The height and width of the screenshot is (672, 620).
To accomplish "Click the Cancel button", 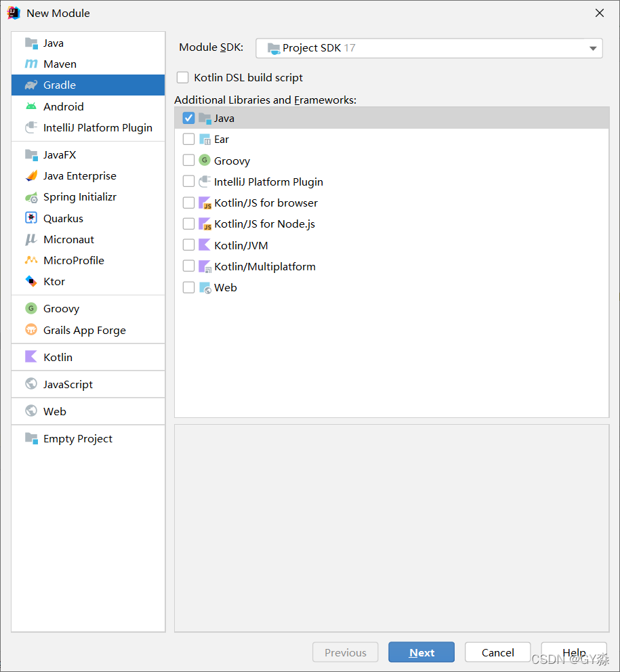I will coord(498,652).
